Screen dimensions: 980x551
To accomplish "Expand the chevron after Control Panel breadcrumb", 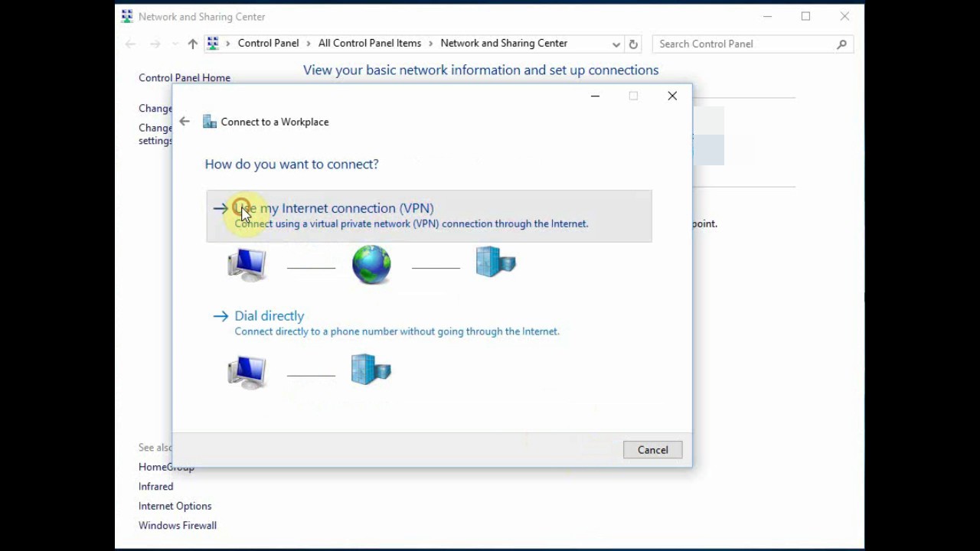I will (x=309, y=44).
